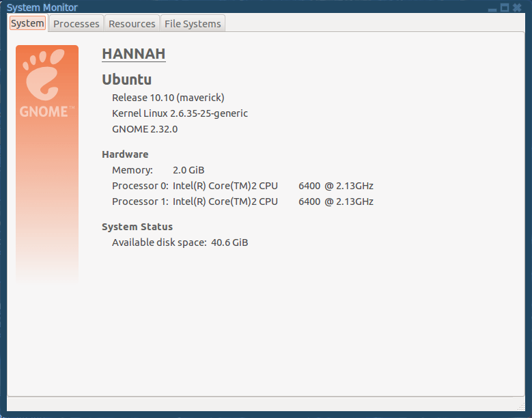Click the Processor 0: label

tap(140, 186)
